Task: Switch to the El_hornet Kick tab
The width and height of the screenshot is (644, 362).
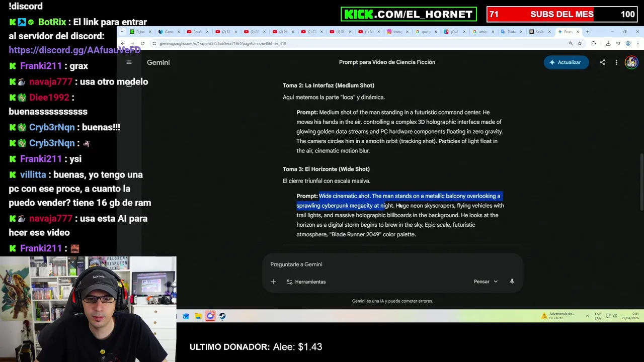Action: (x=139, y=32)
